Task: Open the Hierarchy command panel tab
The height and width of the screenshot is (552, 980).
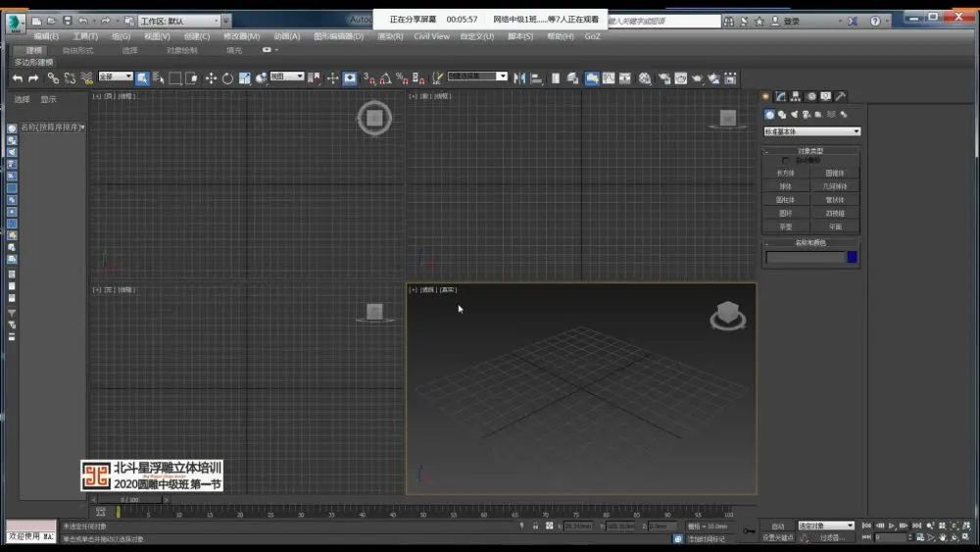Action: pyautogui.click(x=796, y=96)
